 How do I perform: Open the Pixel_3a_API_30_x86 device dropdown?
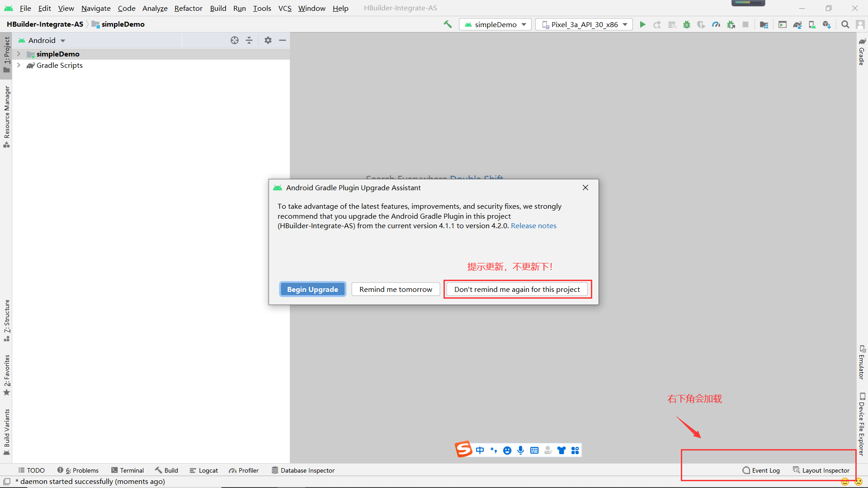tap(584, 24)
